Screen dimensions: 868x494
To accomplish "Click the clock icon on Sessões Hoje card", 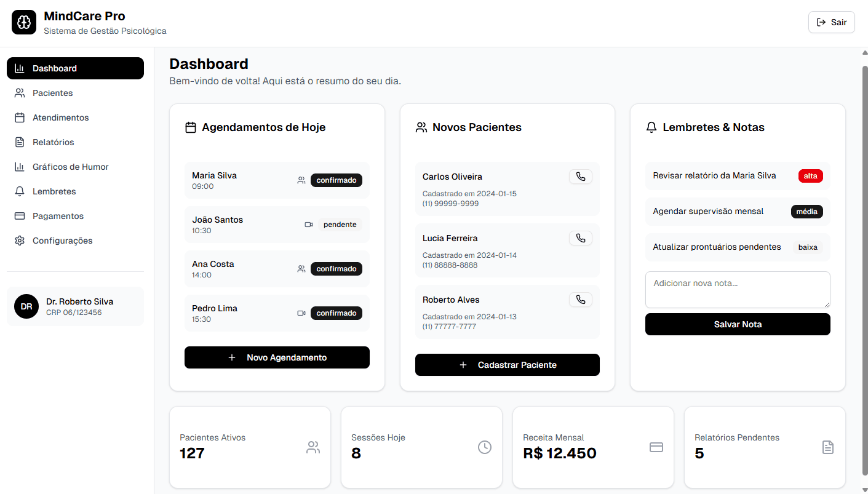I will pos(485,447).
